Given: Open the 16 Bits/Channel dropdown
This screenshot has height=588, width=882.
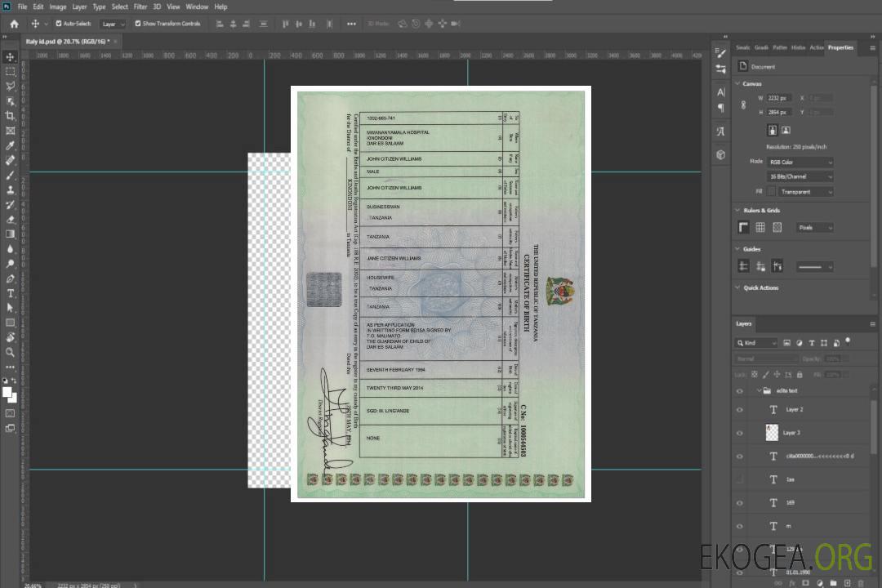Looking at the screenshot, I should point(800,177).
